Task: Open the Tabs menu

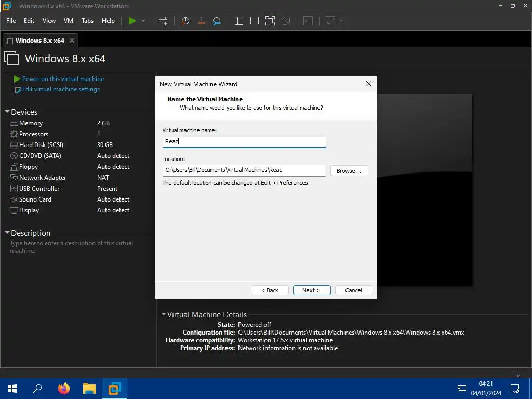Action: click(x=87, y=21)
